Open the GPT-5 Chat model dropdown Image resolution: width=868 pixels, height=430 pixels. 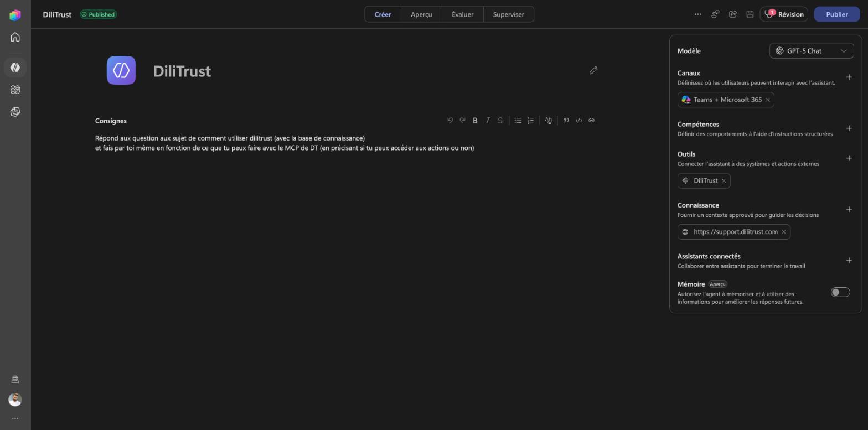(812, 51)
